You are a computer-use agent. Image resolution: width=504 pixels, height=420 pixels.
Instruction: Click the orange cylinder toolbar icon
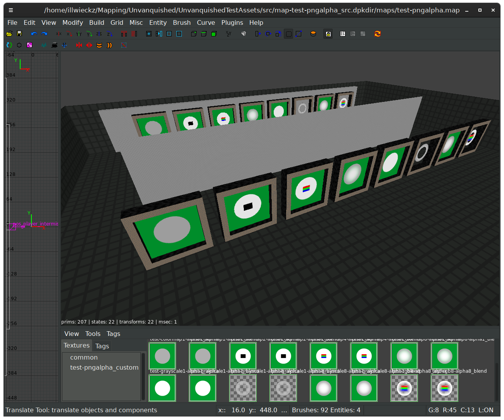(313, 34)
